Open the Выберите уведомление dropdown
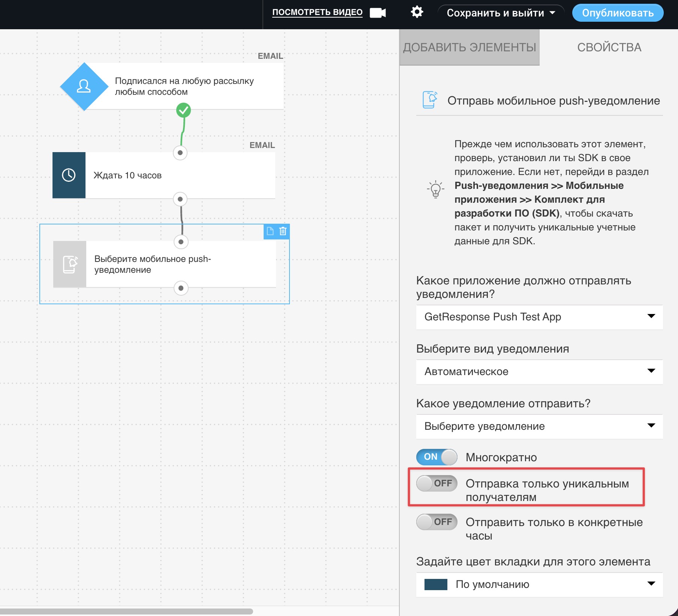 [x=539, y=426]
